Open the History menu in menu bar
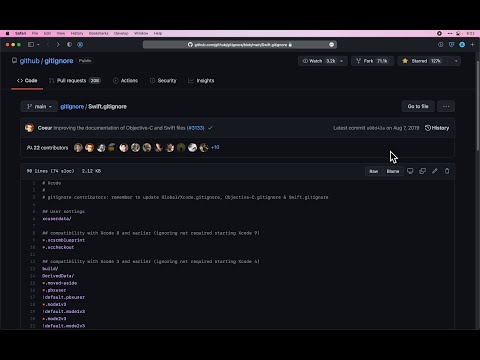This screenshot has height=360, width=480. click(x=77, y=33)
